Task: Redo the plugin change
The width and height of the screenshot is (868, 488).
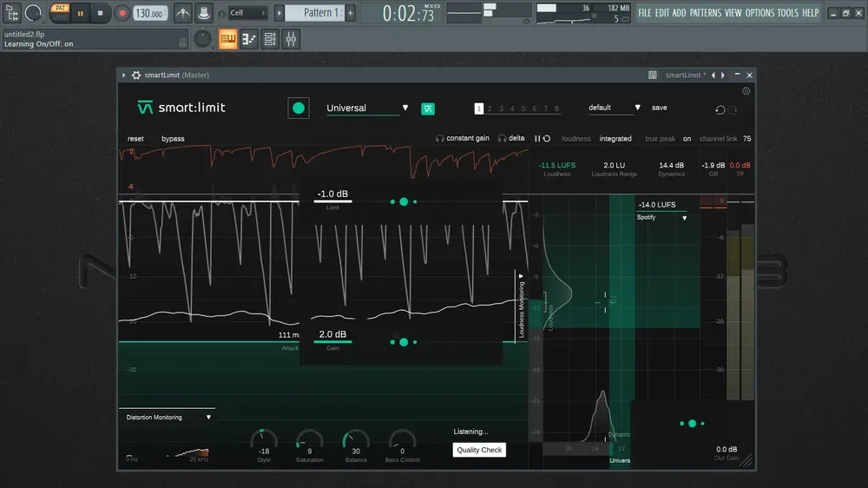Action: pos(733,109)
